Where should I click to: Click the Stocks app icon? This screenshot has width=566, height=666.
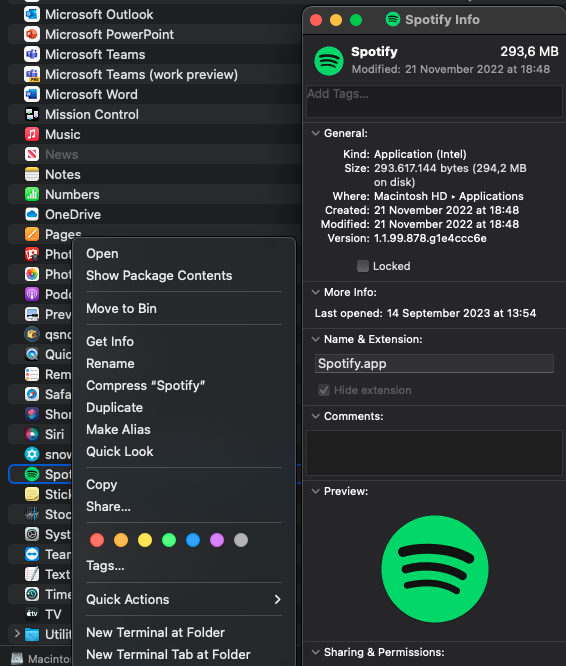32,514
